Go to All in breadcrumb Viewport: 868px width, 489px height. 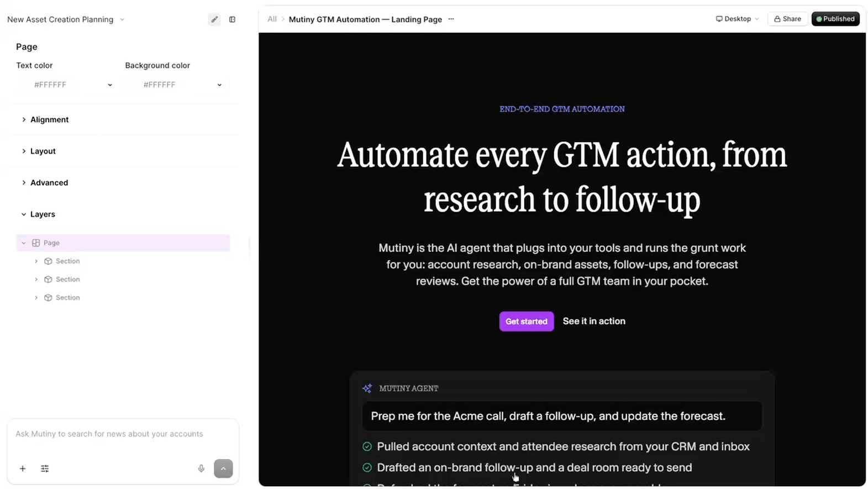point(272,19)
